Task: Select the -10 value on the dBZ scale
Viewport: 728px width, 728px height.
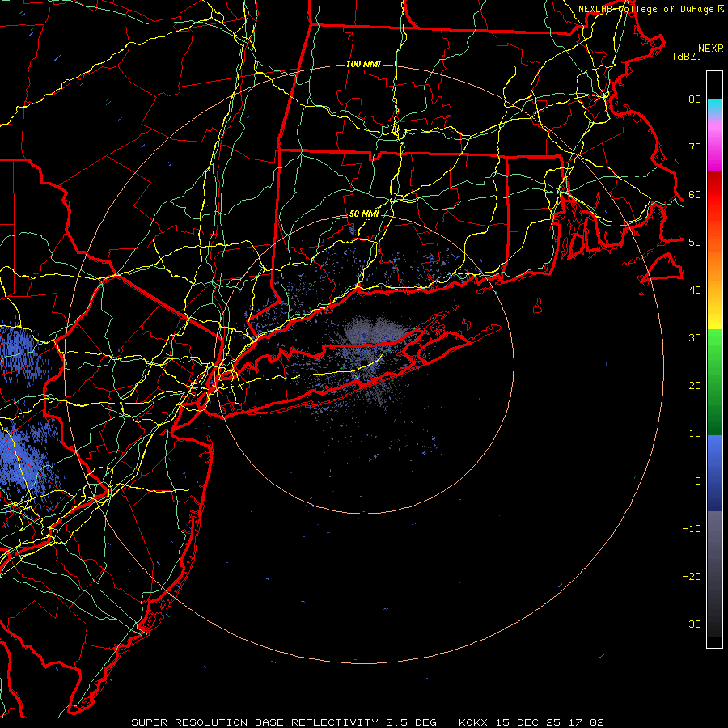Action: point(692,529)
